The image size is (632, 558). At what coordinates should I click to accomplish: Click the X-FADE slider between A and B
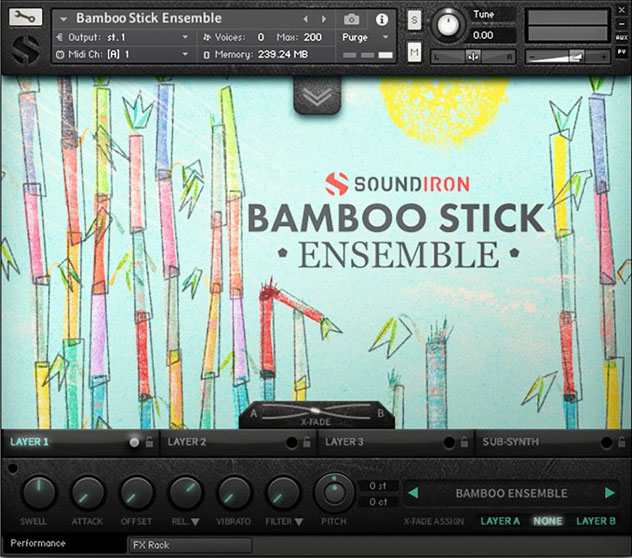tap(315, 411)
